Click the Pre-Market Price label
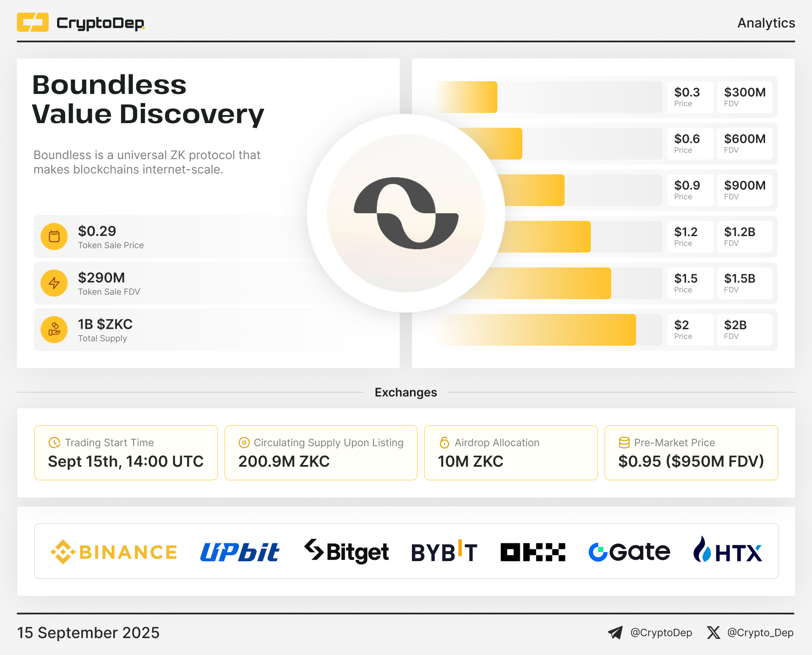 pos(675,443)
